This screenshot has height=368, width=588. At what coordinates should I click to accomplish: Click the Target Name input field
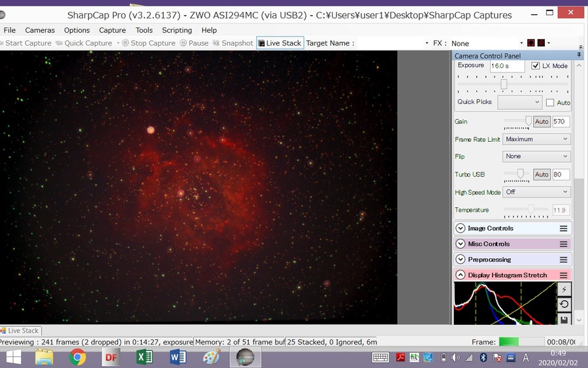point(390,43)
